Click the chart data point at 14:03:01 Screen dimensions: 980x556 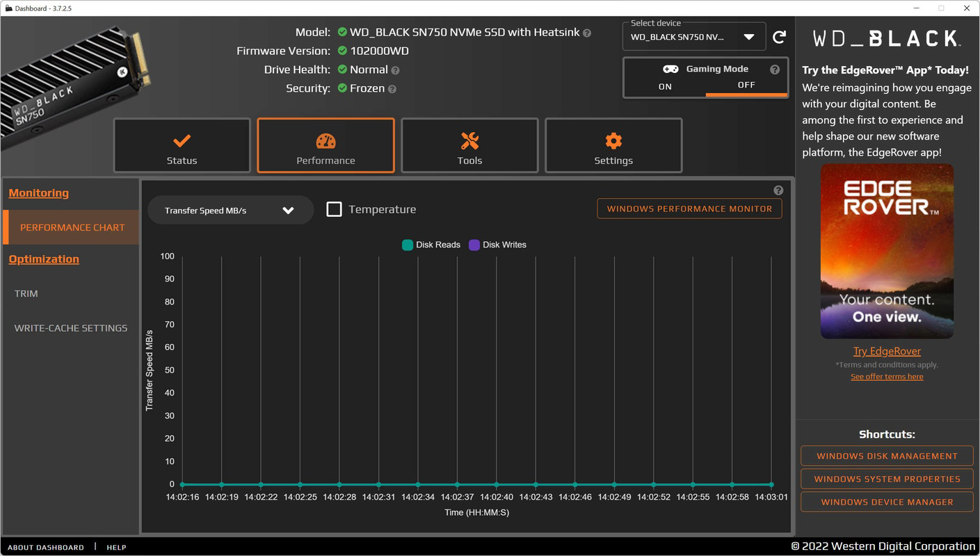pos(771,484)
